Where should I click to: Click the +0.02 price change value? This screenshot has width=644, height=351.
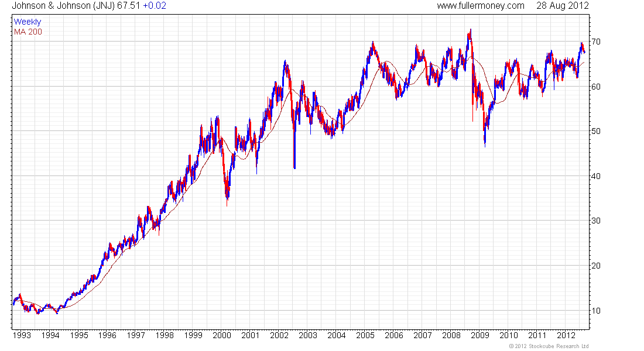point(155,6)
